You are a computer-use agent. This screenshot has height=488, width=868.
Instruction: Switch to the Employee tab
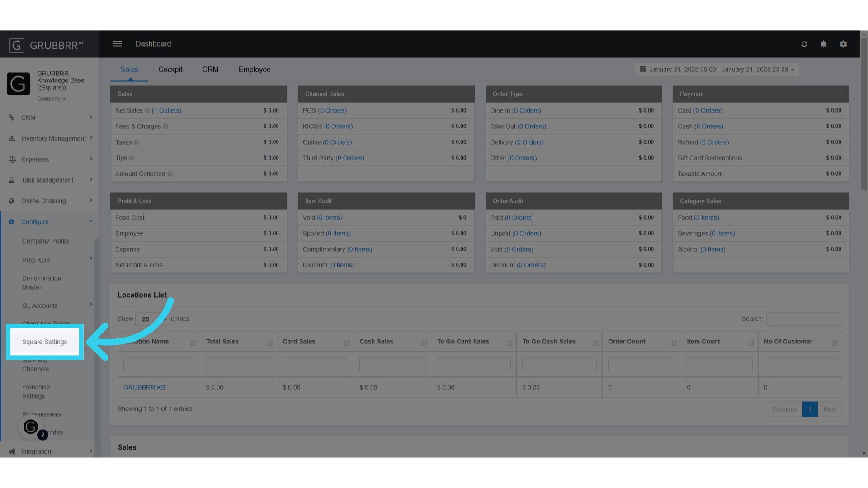tap(255, 70)
